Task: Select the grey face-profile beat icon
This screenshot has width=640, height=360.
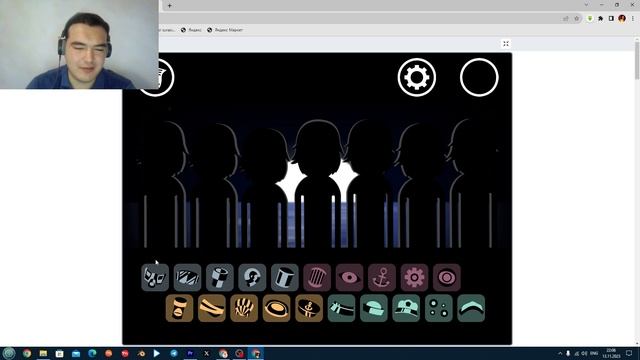Action: 252,278
